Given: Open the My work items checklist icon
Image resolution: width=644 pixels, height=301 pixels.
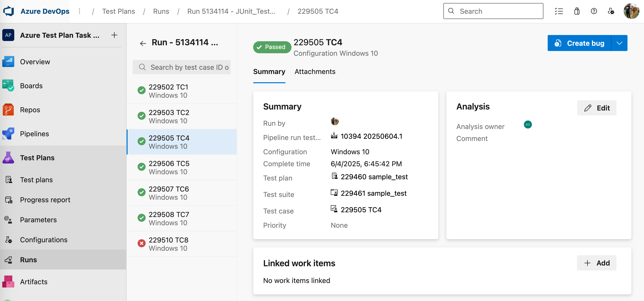Looking at the screenshot, I should [559, 11].
